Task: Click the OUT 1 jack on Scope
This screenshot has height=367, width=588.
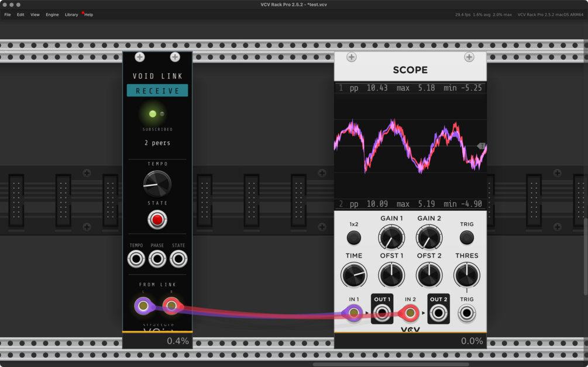Action: pyautogui.click(x=381, y=313)
